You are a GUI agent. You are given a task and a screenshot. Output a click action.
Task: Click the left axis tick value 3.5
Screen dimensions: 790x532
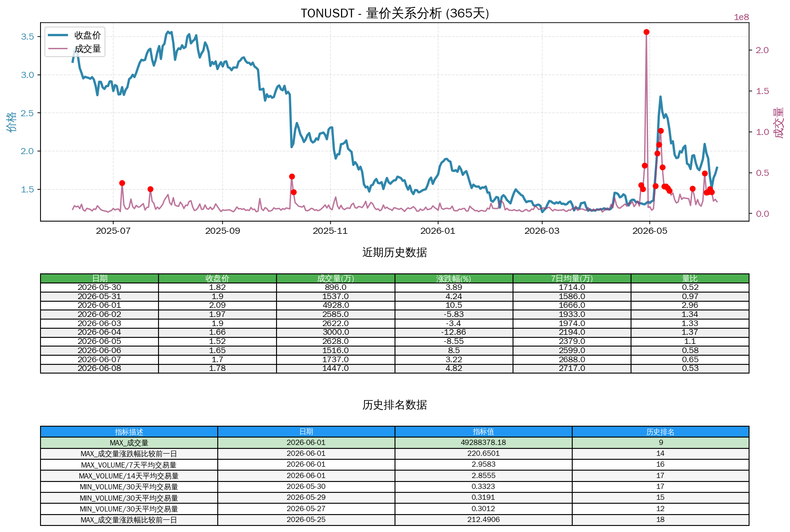(x=27, y=37)
